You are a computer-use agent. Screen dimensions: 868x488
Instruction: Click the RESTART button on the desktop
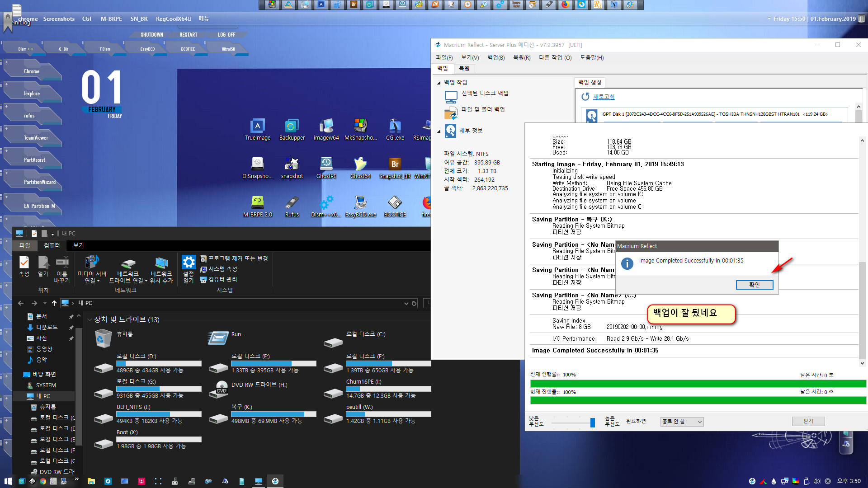[188, 35]
